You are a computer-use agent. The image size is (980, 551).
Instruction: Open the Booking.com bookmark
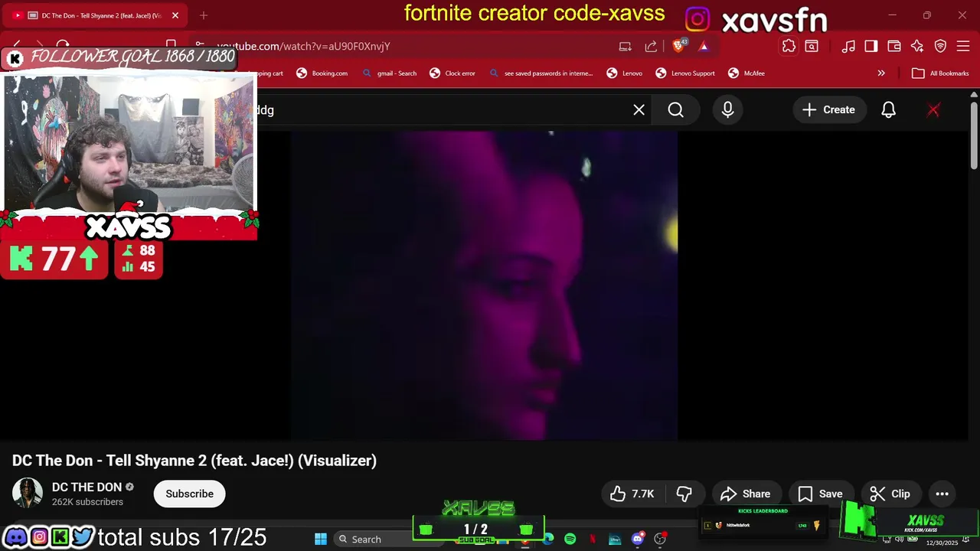(x=322, y=73)
